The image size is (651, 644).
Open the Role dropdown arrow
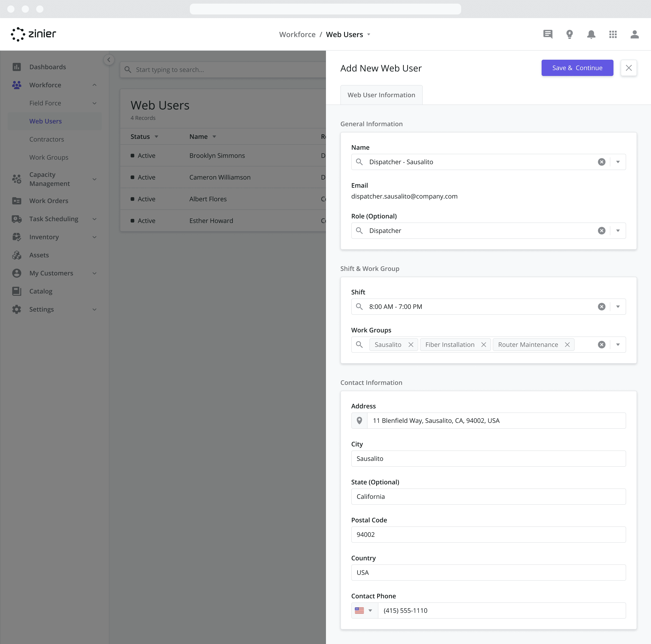point(618,230)
